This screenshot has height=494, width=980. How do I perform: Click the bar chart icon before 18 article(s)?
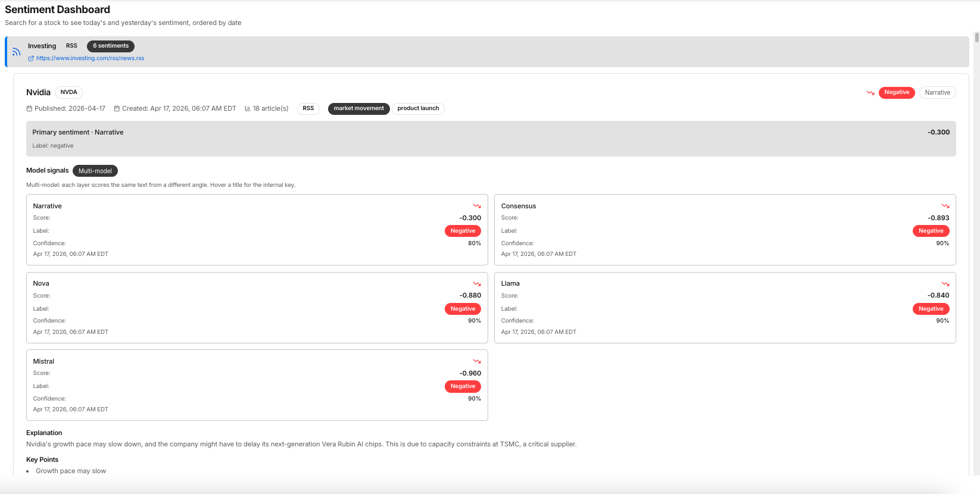248,108
